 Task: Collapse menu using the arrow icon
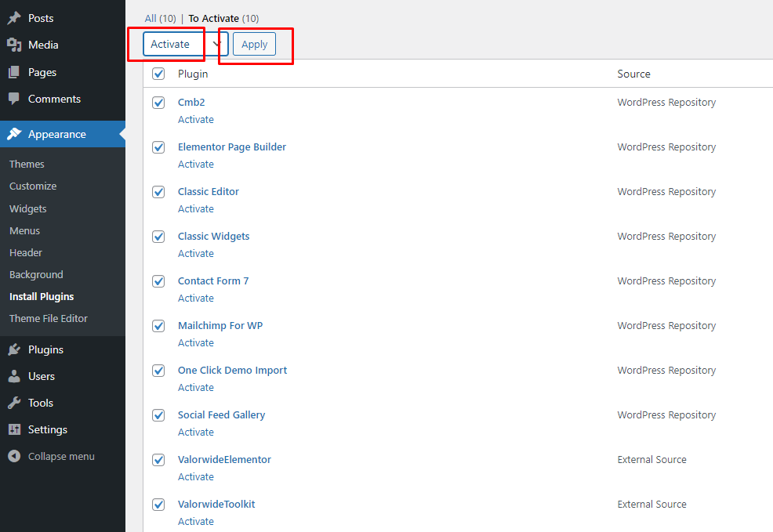pyautogui.click(x=14, y=456)
